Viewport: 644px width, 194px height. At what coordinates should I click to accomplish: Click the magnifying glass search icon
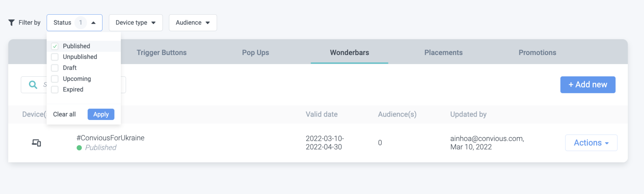33,85
